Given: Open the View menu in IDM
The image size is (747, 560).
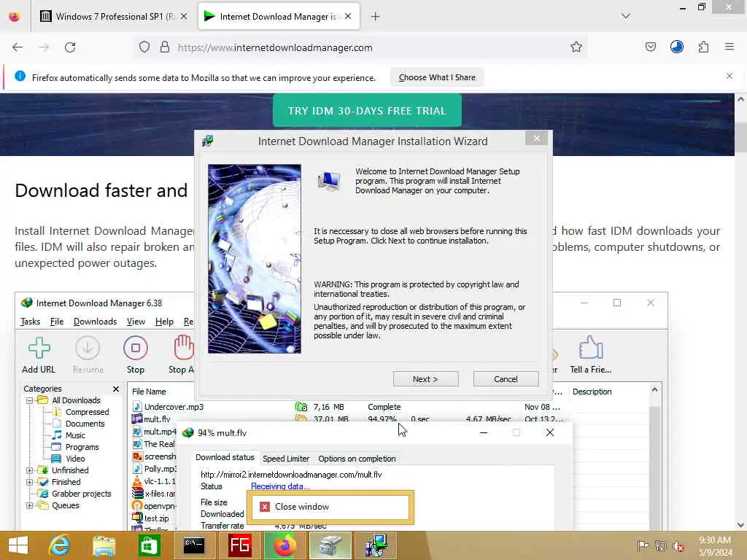Looking at the screenshot, I should [136, 322].
